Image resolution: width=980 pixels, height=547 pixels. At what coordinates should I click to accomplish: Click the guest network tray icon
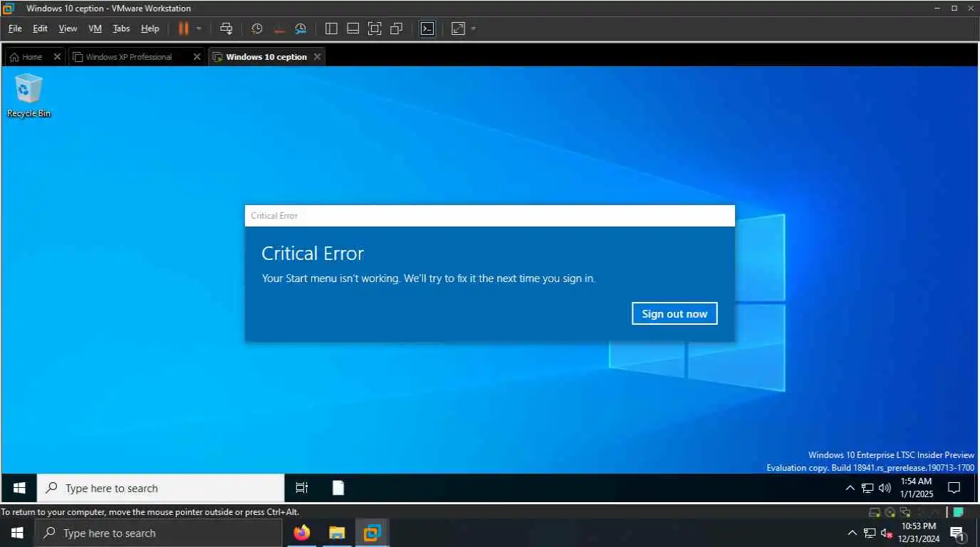point(867,488)
